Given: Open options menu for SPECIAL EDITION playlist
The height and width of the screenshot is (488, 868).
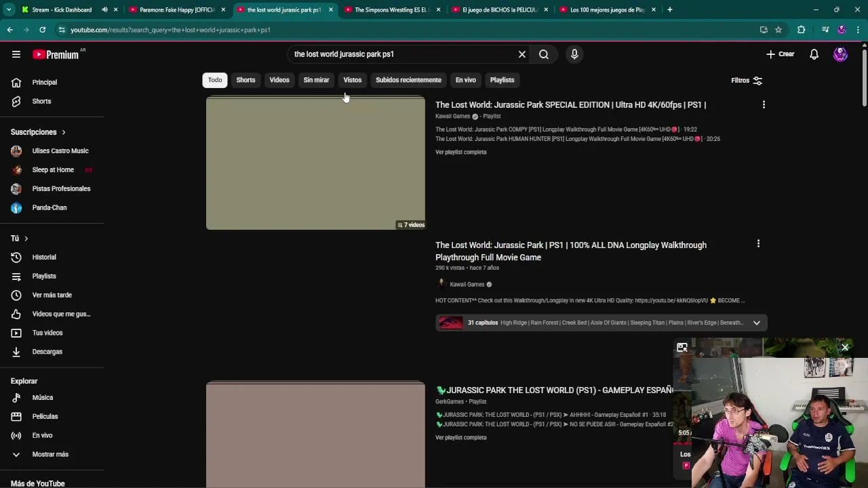Looking at the screenshot, I should click(x=764, y=104).
